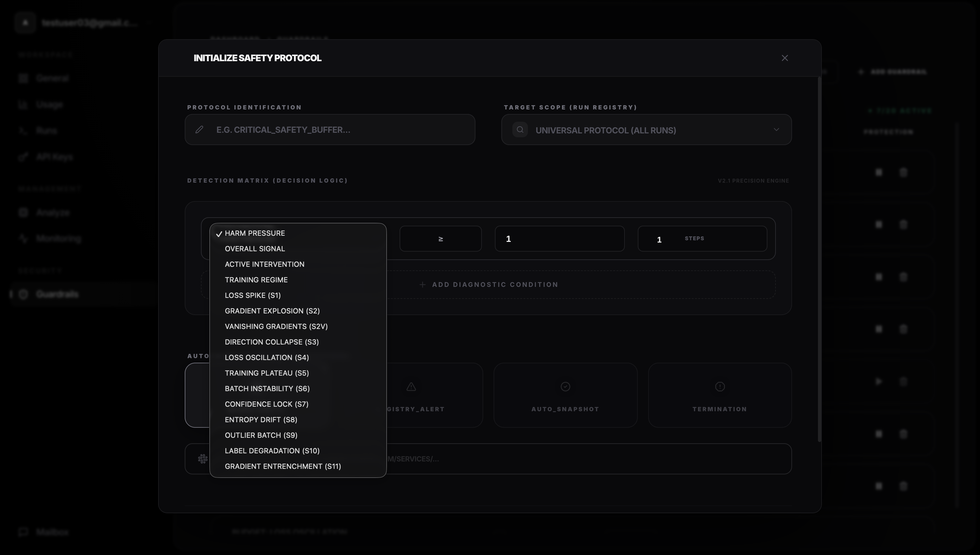
Task: Choose LOSS SPIKE (S1) from the metric list
Action: (253, 295)
